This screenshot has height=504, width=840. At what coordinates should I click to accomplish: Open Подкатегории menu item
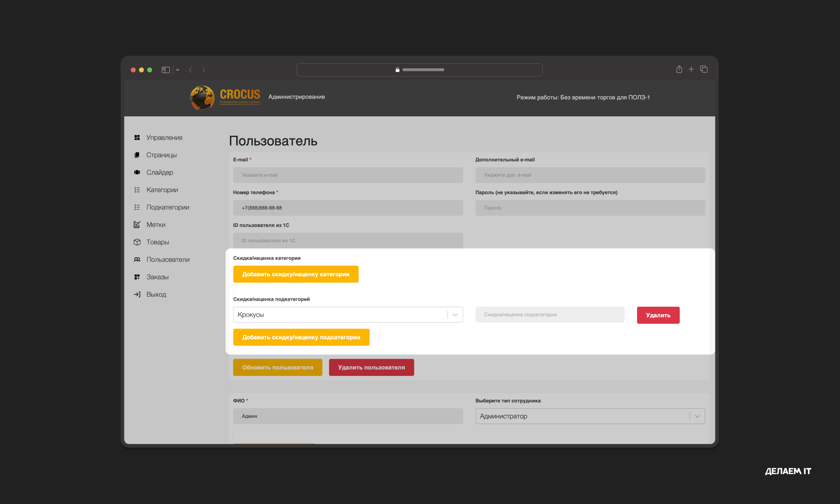(168, 207)
